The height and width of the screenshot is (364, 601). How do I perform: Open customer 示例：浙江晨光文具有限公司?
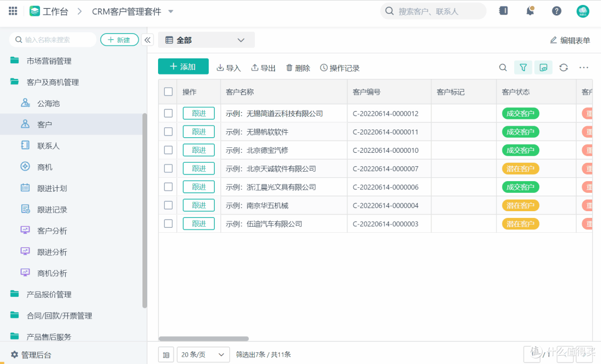270,187
